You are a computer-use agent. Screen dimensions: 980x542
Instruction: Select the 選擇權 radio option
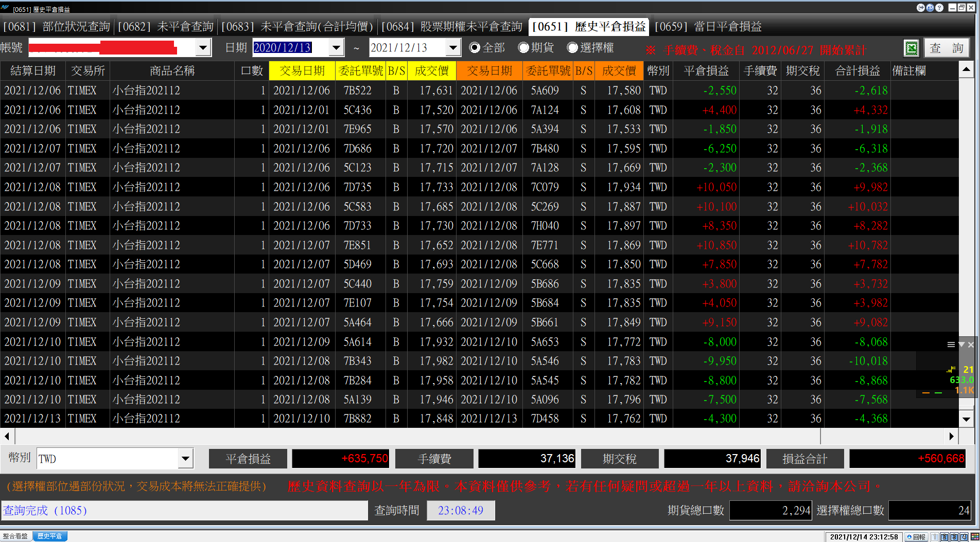pyautogui.click(x=590, y=48)
